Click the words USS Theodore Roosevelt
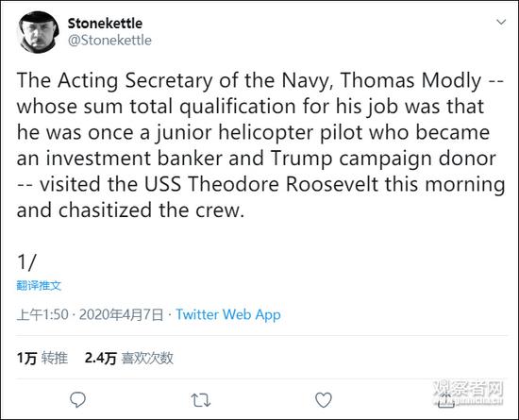Viewport: 519px width, 420px height. [x=261, y=184]
